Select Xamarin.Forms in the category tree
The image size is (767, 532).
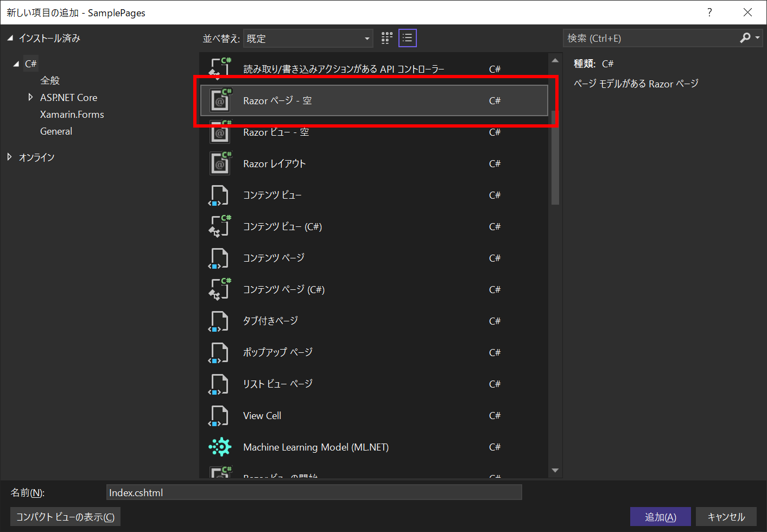72,114
